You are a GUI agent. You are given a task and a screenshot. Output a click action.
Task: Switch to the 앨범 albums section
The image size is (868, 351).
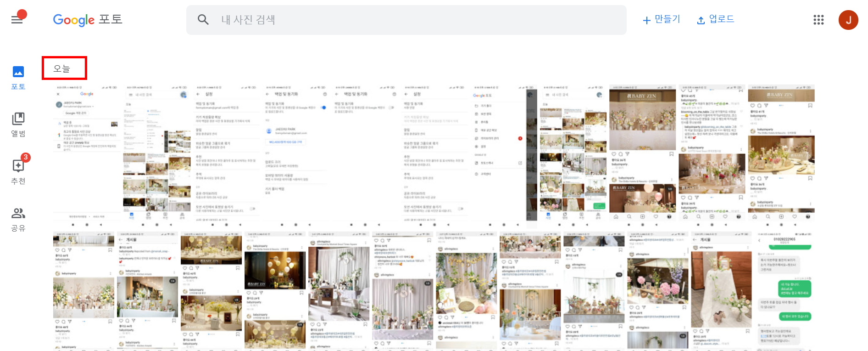click(18, 125)
